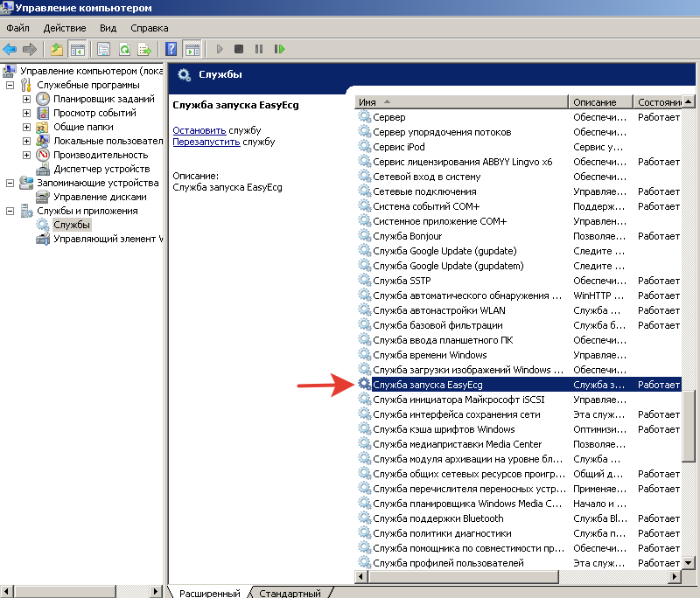
Task: Pause the service with the toolbar pause button
Action: (259, 49)
